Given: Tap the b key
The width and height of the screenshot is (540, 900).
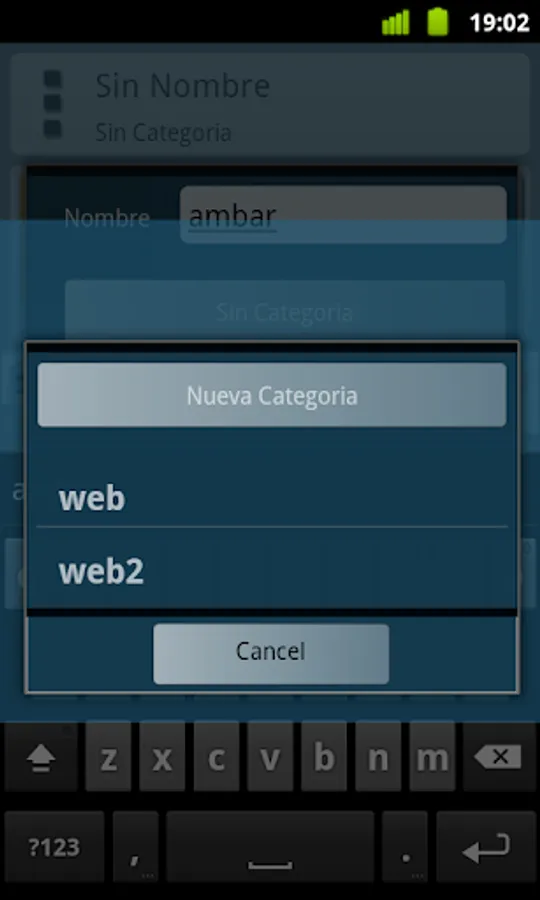Looking at the screenshot, I should pyautogui.click(x=324, y=758).
